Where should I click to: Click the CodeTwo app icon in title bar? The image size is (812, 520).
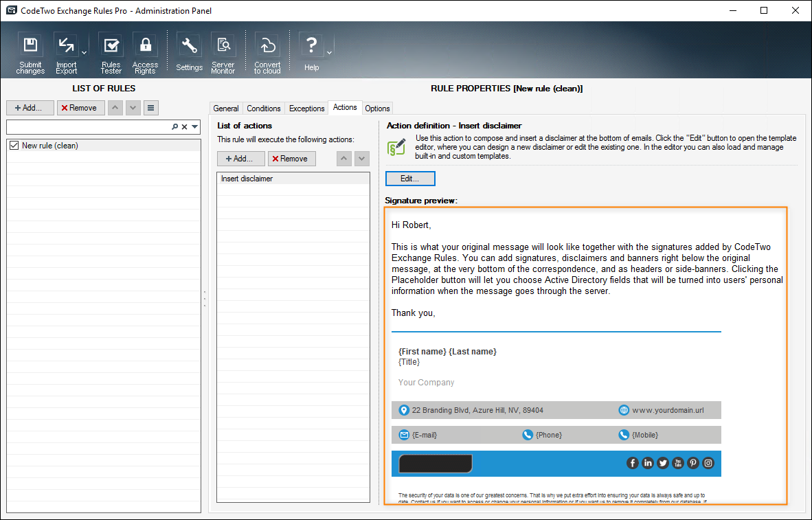[11, 10]
